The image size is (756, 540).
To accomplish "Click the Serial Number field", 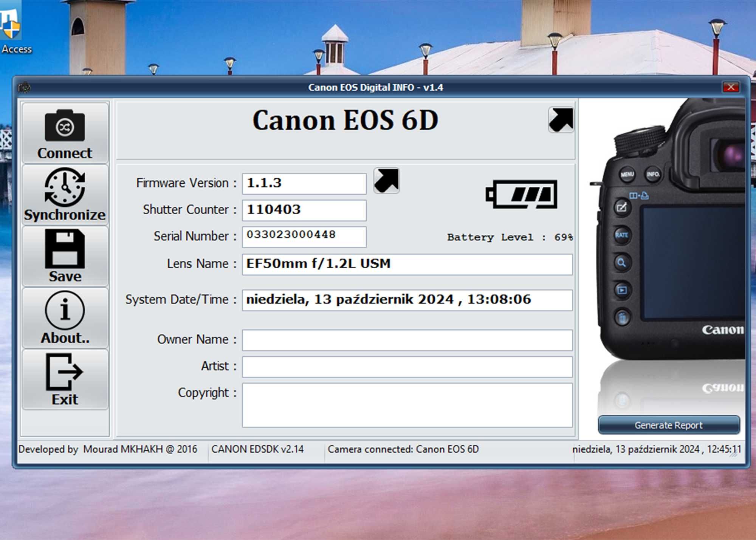I will point(304,237).
